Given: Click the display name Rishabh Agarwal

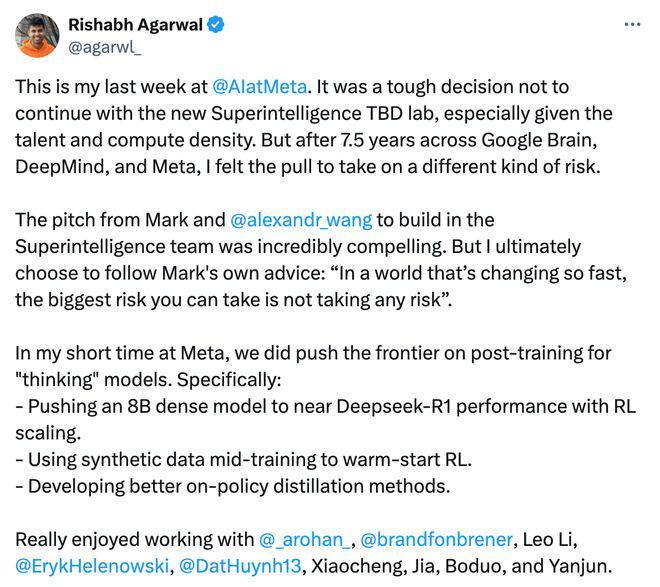Looking at the screenshot, I should 136,24.
